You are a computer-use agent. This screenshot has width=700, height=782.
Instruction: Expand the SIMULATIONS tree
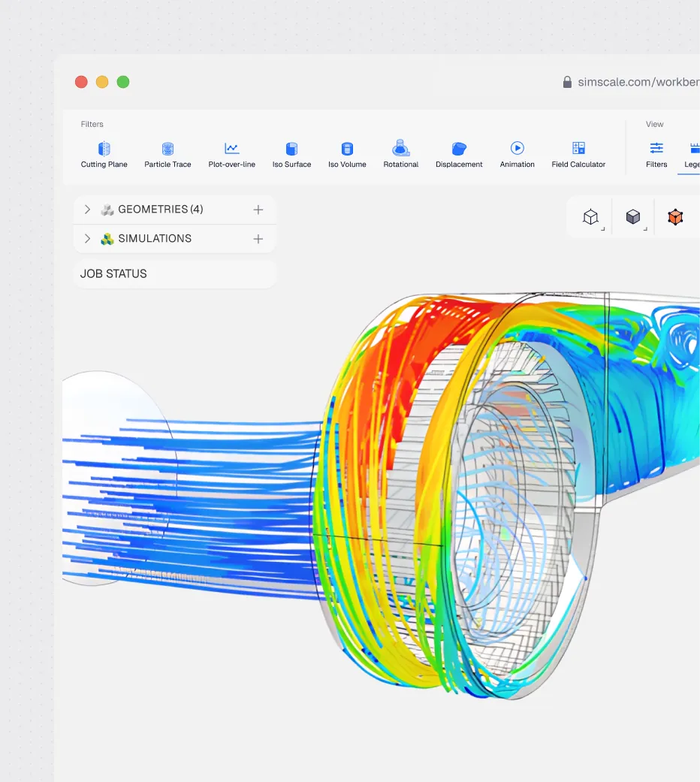click(87, 239)
